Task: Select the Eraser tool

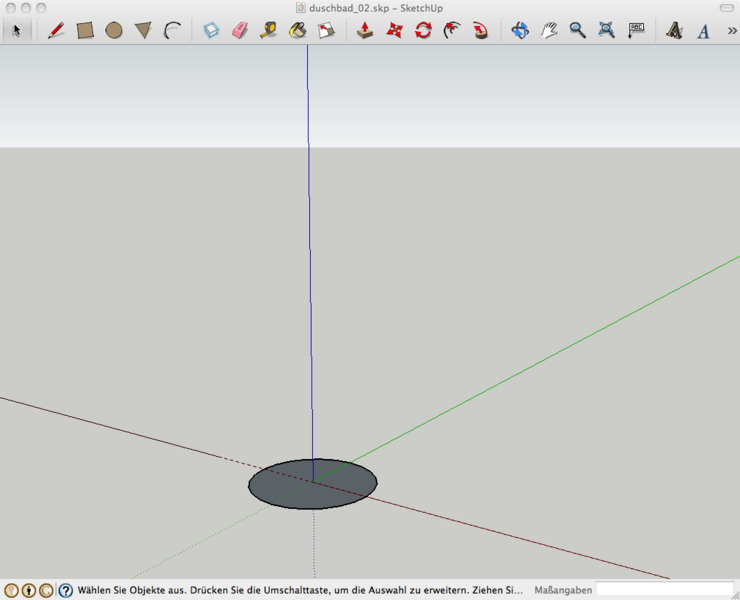Action: 239,30
